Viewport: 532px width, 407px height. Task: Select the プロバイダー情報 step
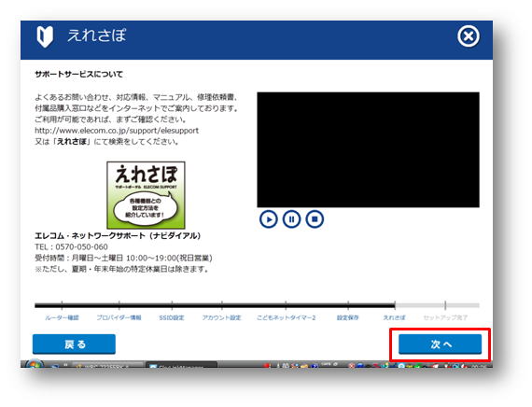119,317
